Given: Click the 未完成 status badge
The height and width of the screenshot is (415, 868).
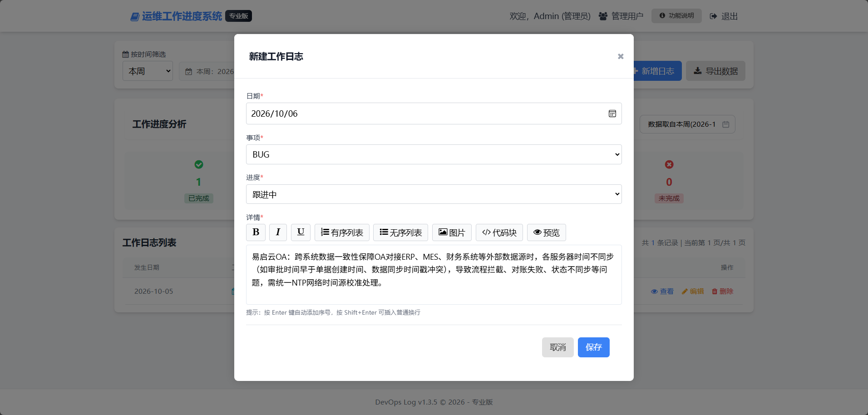Looking at the screenshot, I should [x=669, y=198].
